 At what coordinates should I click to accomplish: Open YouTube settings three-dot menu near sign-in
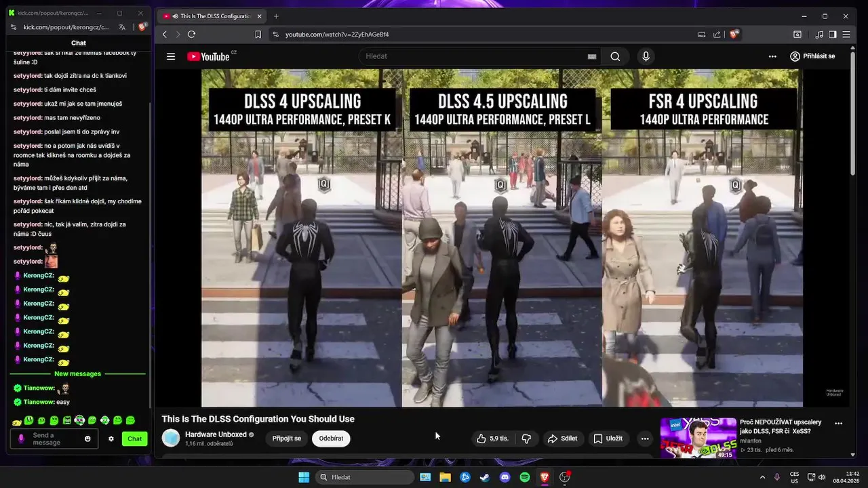[772, 56]
